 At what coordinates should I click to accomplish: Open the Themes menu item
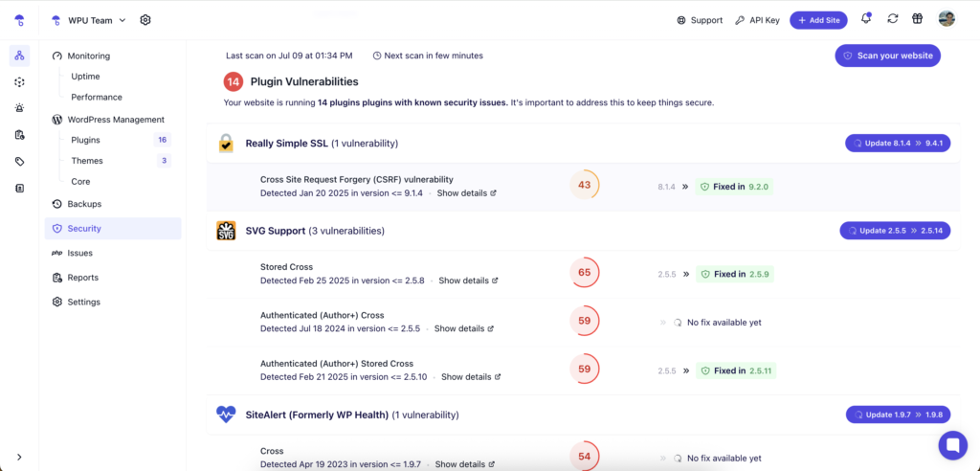point(87,161)
